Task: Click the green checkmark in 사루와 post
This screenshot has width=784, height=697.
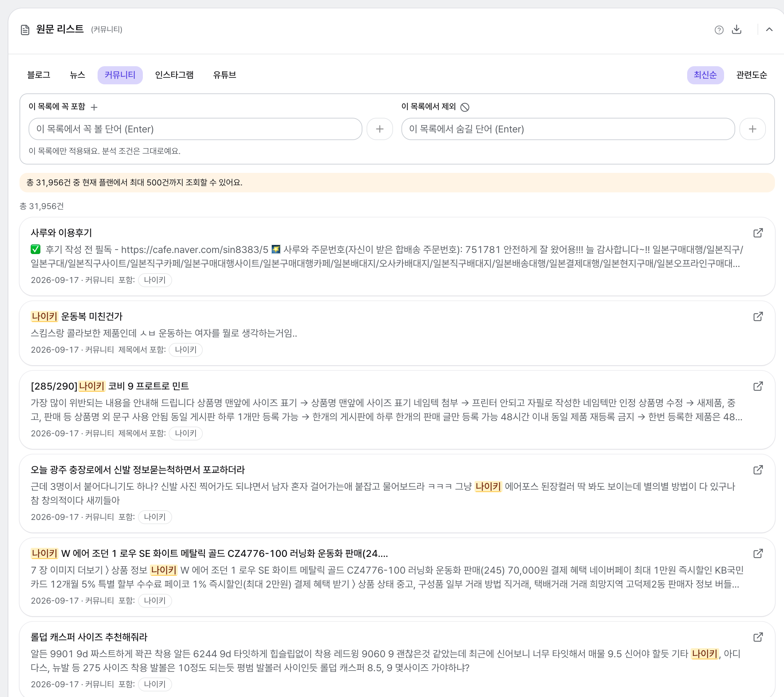Action: click(x=36, y=250)
